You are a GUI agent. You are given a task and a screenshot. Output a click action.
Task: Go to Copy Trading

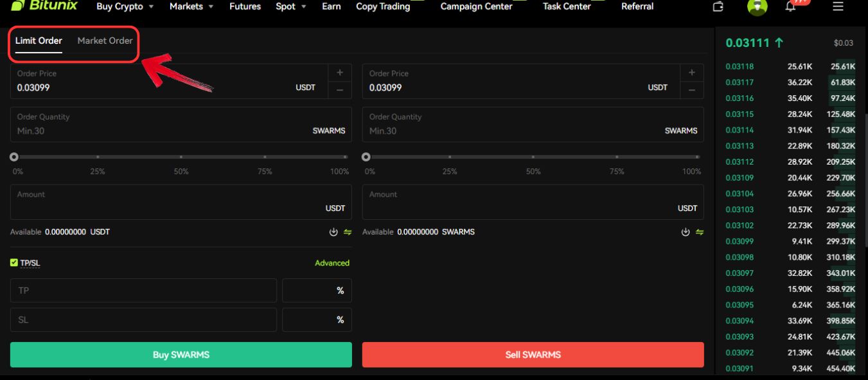coord(383,6)
